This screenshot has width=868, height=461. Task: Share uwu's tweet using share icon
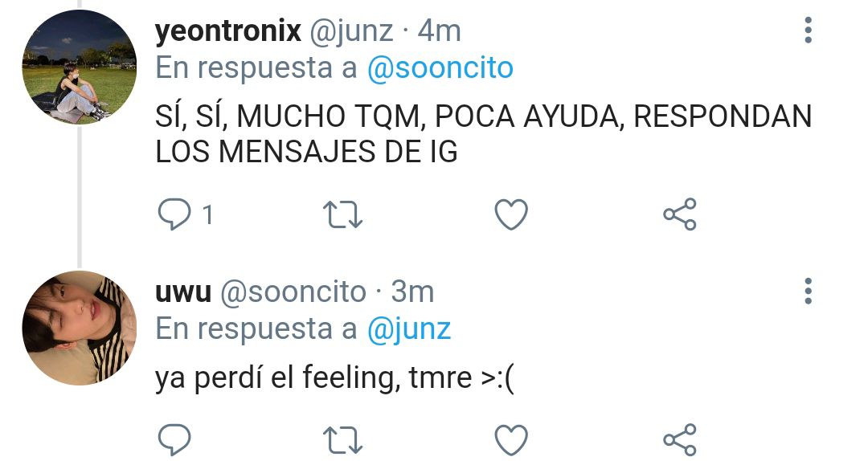coord(680,440)
